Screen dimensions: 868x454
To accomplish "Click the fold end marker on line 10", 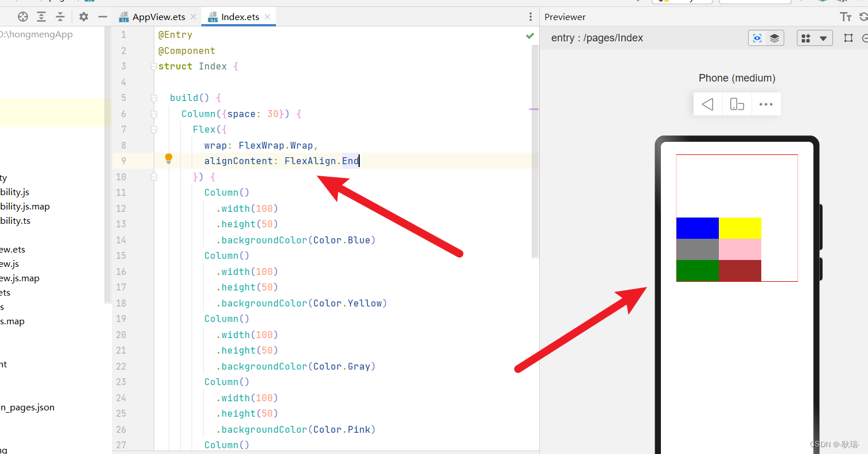I will pos(154,177).
